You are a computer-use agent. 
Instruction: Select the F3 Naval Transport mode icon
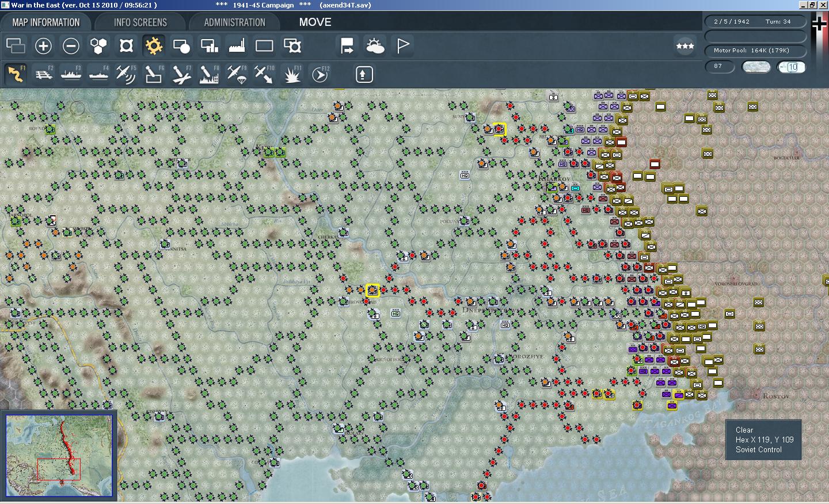click(x=71, y=74)
